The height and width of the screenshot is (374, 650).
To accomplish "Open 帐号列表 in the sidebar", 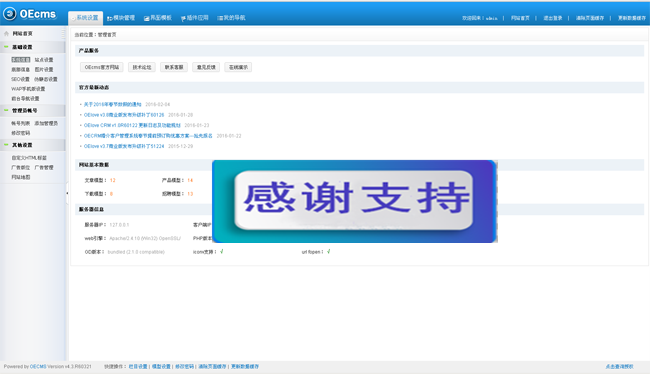I will [x=20, y=123].
